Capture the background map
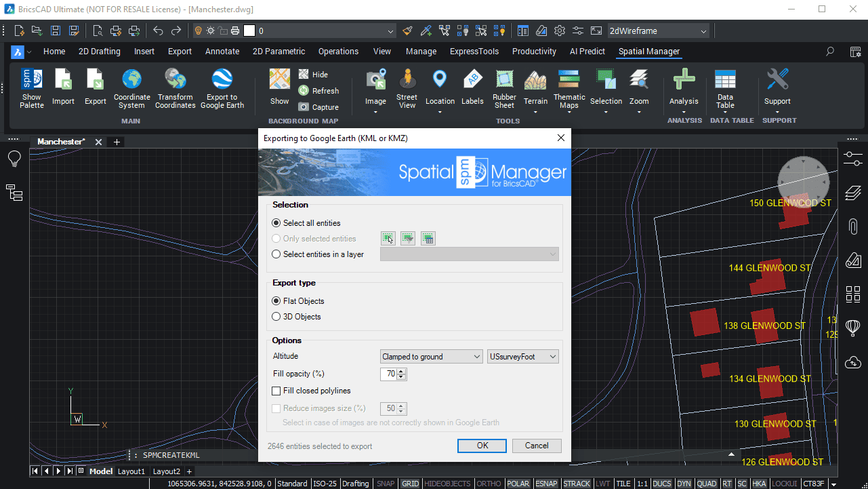The width and height of the screenshot is (868, 489). click(x=318, y=107)
